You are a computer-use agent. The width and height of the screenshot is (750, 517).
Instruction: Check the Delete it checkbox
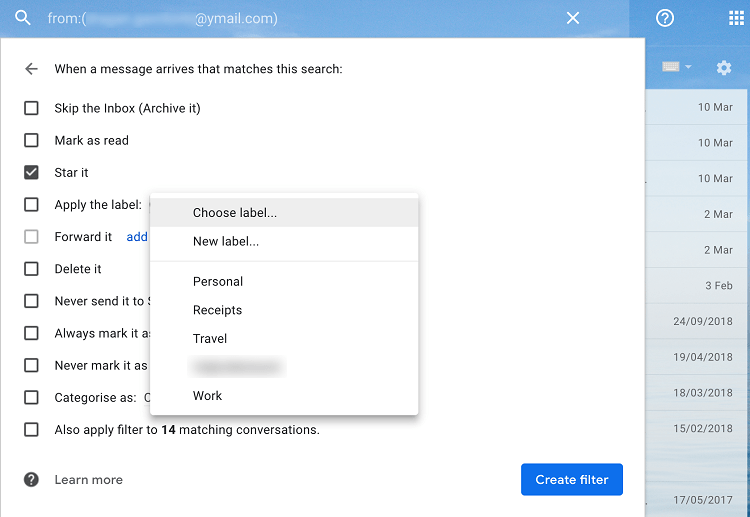point(31,269)
